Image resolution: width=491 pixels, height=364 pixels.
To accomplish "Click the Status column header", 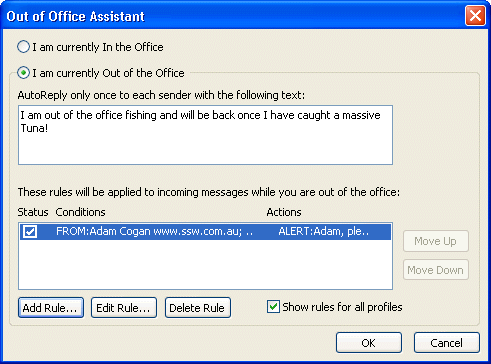I will 33,212.
